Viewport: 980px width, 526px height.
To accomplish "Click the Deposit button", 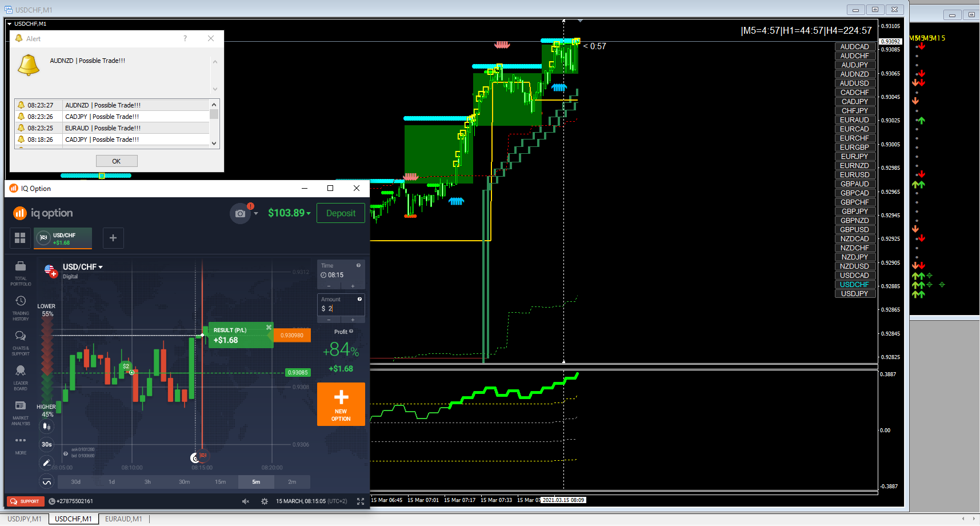I will coord(341,213).
